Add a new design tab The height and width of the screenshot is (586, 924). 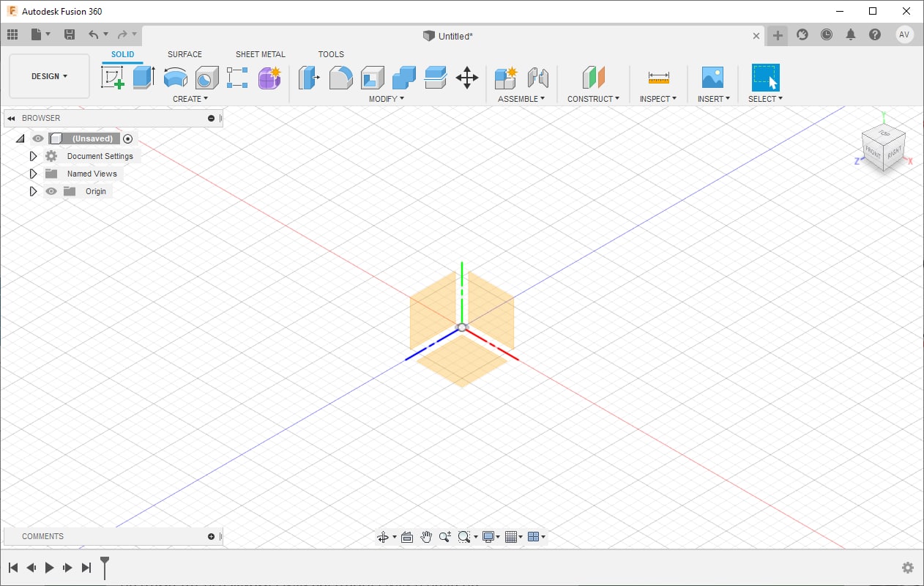778,35
